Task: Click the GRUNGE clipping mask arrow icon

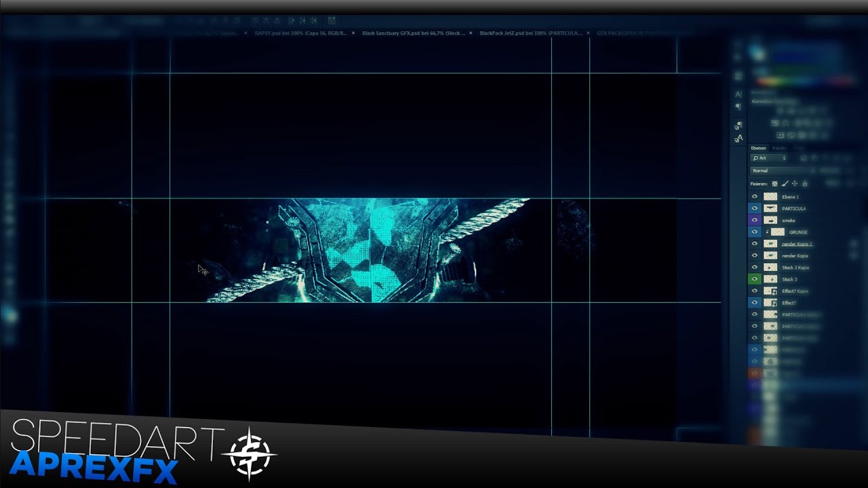Action: point(767,232)
